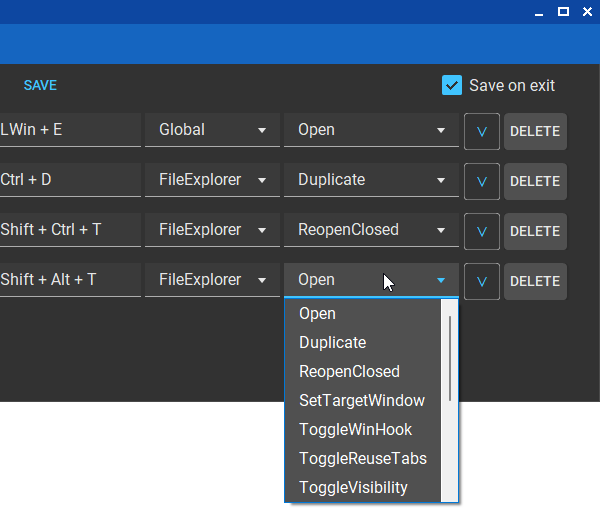Expand Shift + Alt + T row with V button
The image size is (600, 516).
point(482,281)
